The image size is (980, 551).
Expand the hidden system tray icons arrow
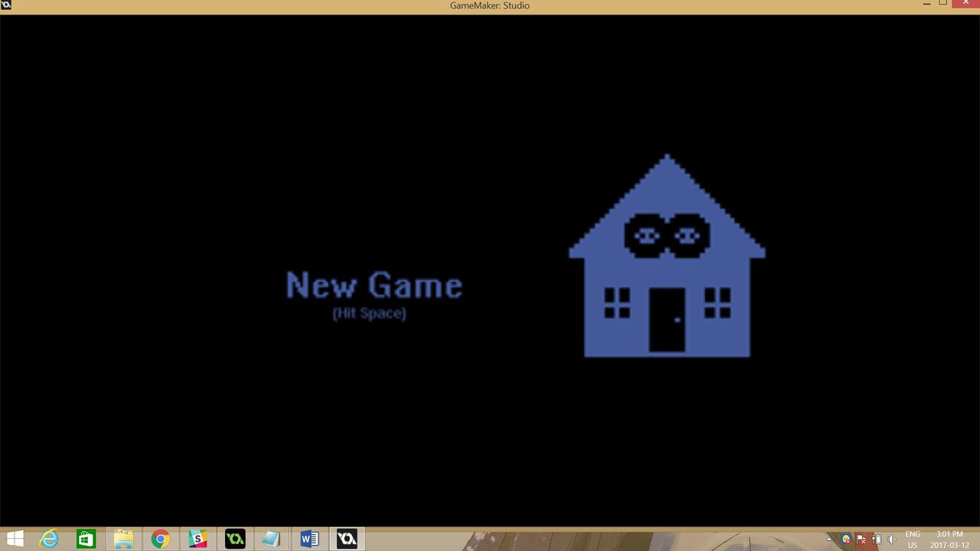click(x=828, y=540)
